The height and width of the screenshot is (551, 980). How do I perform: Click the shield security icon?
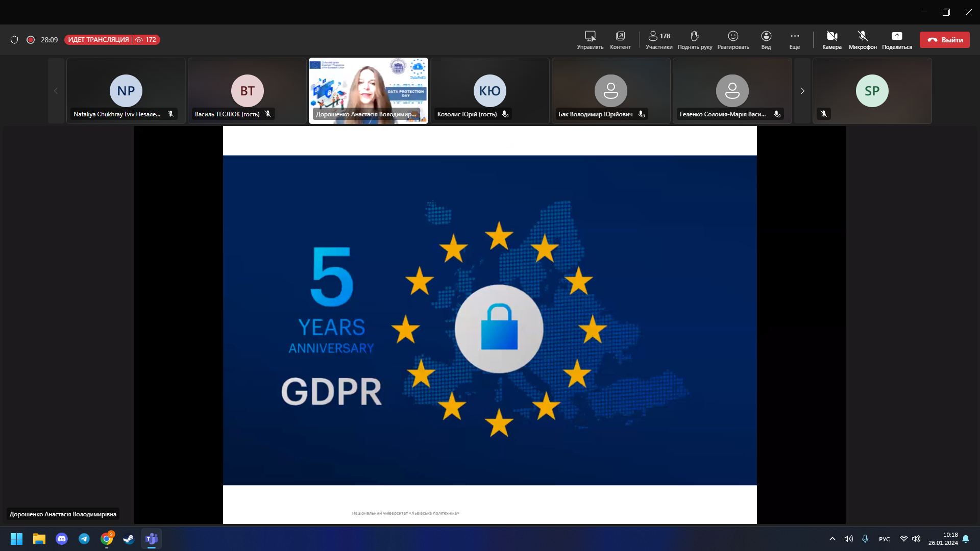point(14,40)
